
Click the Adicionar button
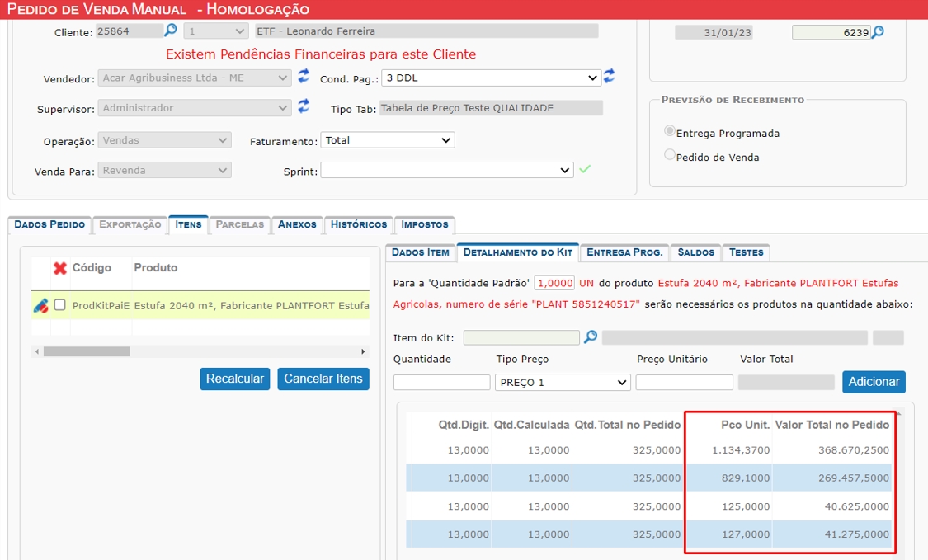(x=874, y=382)
